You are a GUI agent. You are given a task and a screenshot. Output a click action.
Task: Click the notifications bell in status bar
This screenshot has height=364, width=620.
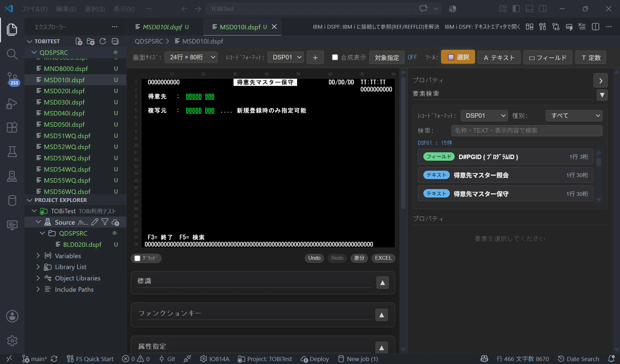point(611,359)
